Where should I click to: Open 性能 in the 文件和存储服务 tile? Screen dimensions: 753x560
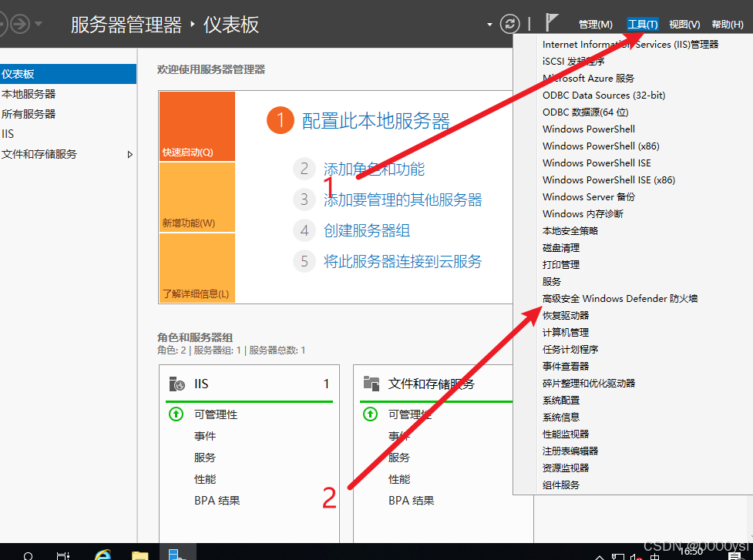399,479
